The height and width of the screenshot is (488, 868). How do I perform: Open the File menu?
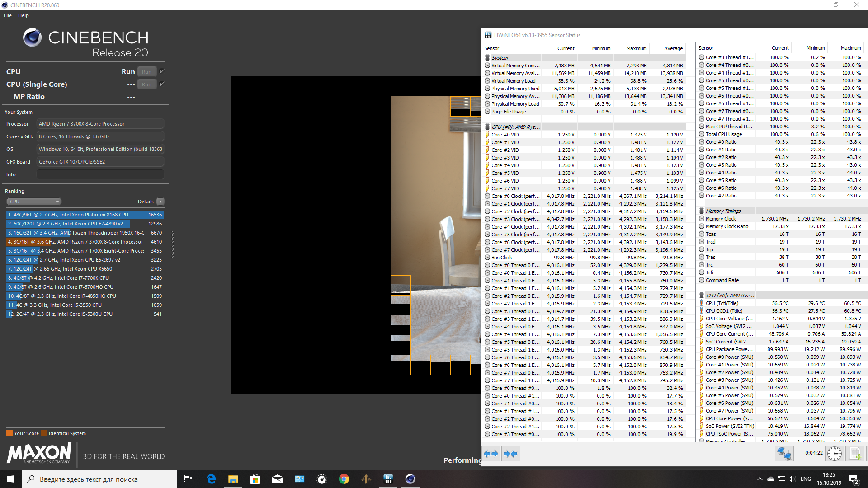8,15
